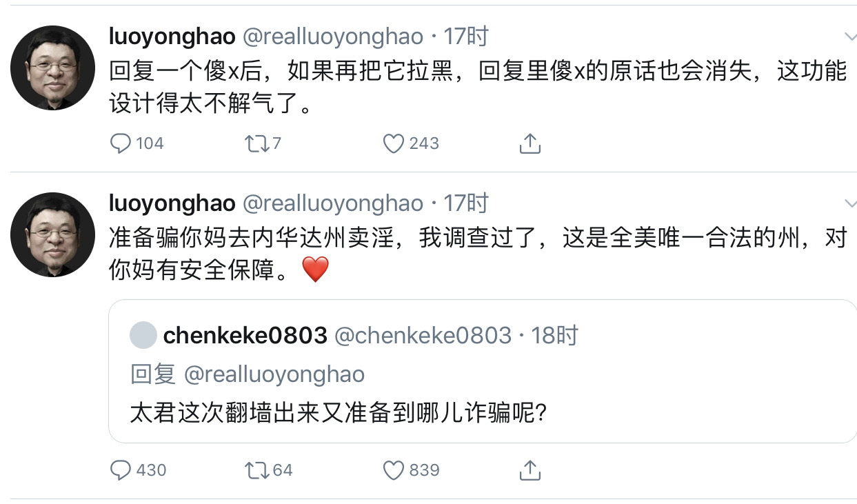Click the @realluoyonghao handle on the second tweet

[x=332, y=203]
